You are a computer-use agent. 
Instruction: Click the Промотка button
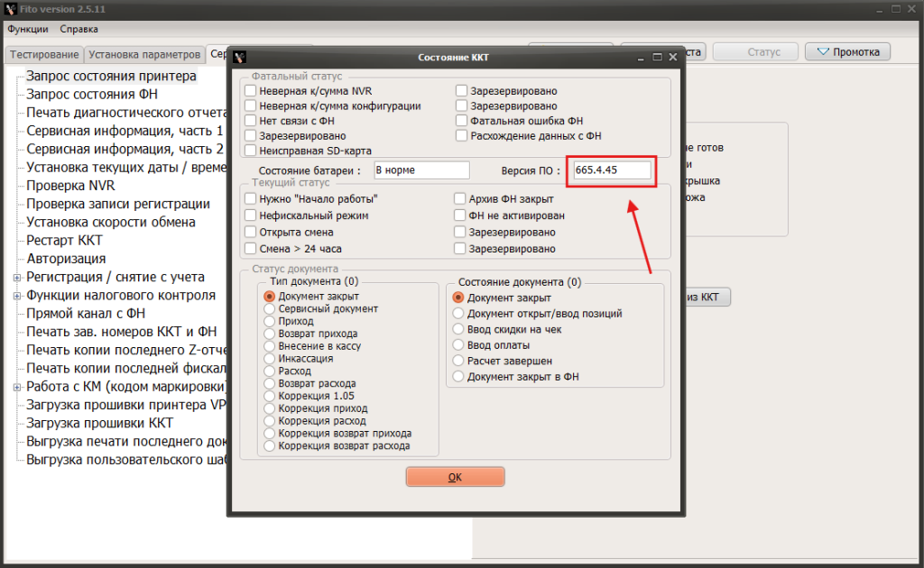(x=847, y=51)
